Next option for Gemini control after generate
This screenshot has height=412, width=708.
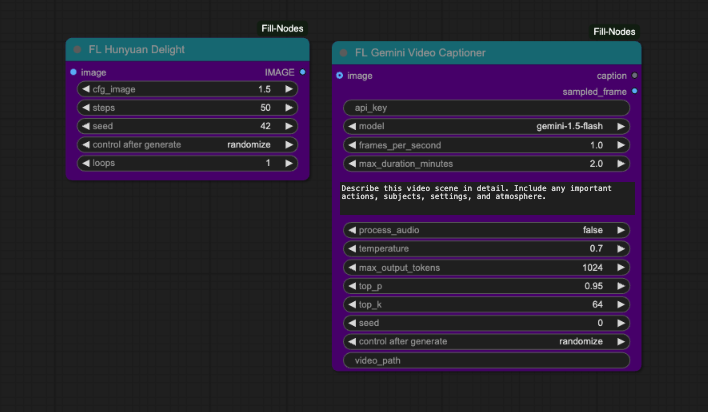(x=621, y=342)
